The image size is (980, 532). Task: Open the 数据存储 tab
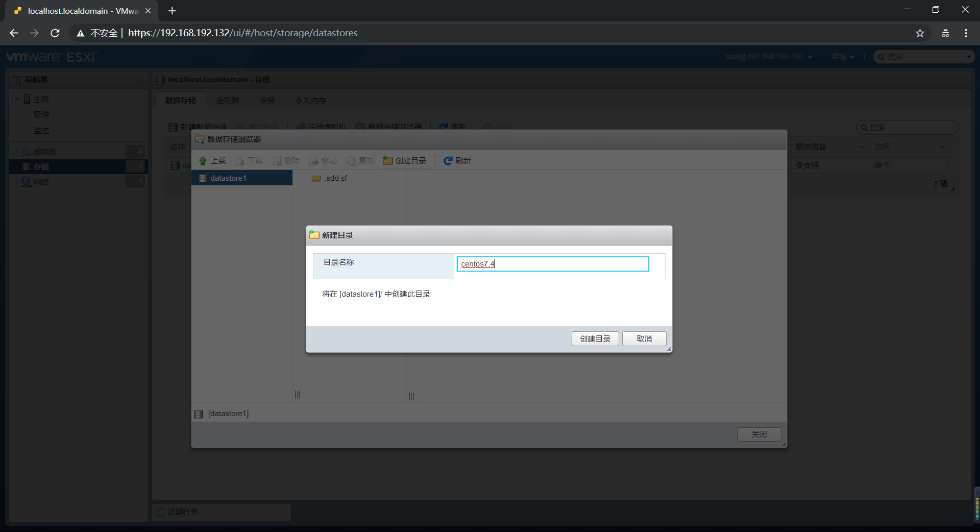pos(180,100)
